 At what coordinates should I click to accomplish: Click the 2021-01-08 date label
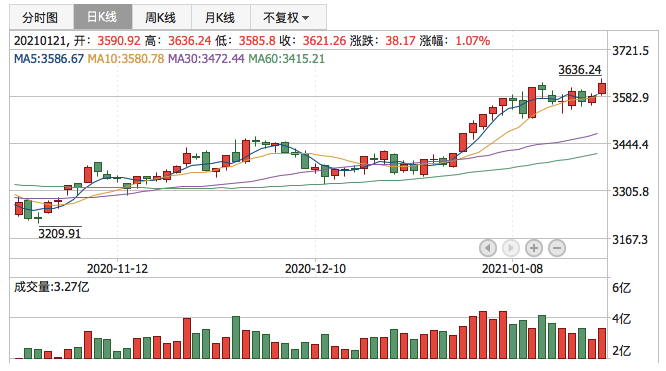(512, 269)
